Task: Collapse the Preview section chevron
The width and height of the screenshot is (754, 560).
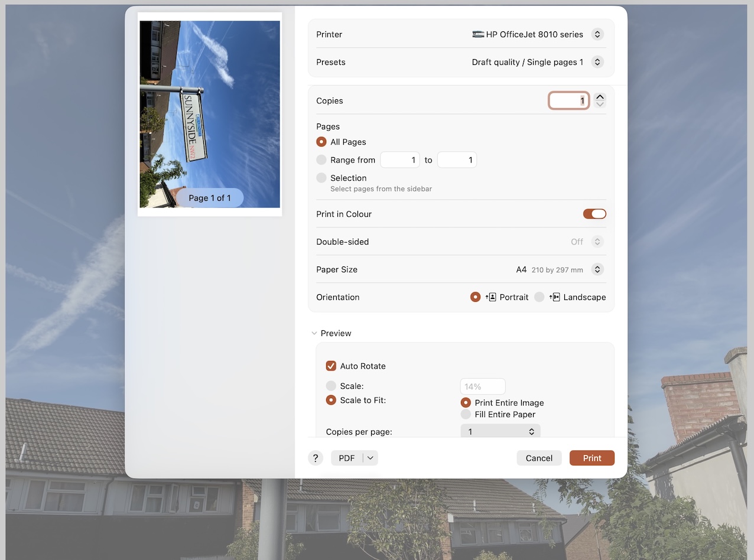Action: tap(314, 333)
